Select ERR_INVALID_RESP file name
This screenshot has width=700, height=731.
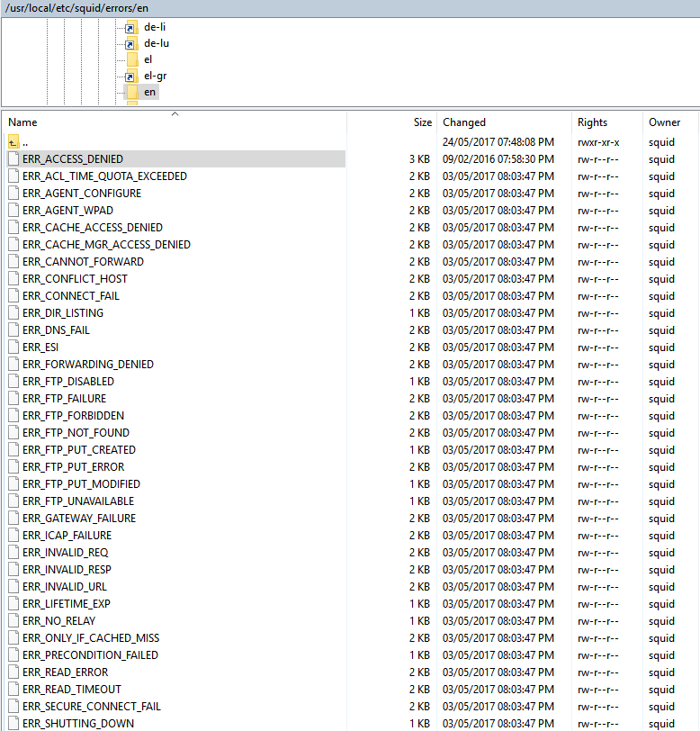point(67,569)
